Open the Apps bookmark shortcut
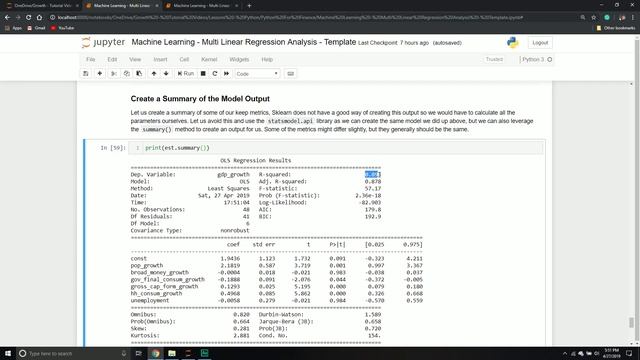 tap(13, 28)
